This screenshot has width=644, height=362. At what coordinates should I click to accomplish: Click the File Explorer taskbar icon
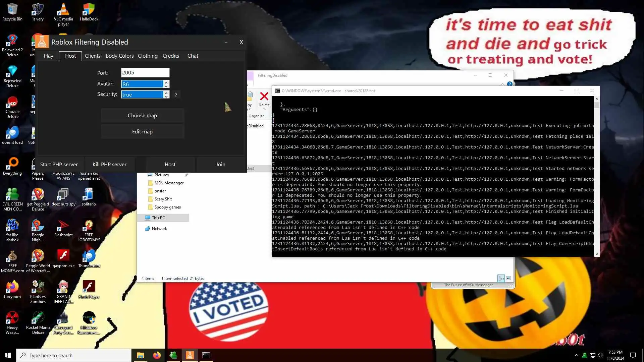(140, 355)
